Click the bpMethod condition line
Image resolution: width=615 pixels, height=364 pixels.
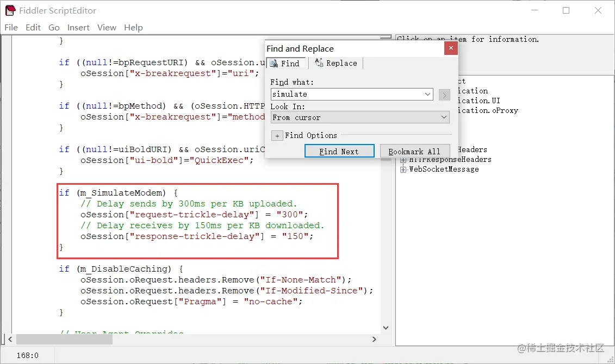pos(162,106)
